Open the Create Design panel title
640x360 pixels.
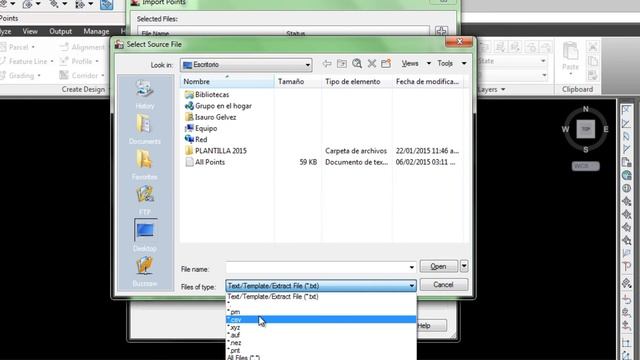(x=83, y=89)
